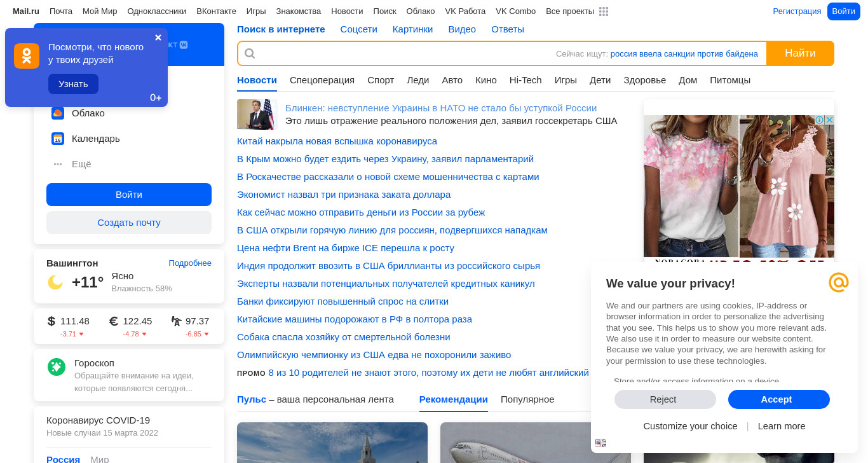Select the Hi-Tech news tab
Screen dimensions: 868x463
pyautogui.click(x=526, y=80)
